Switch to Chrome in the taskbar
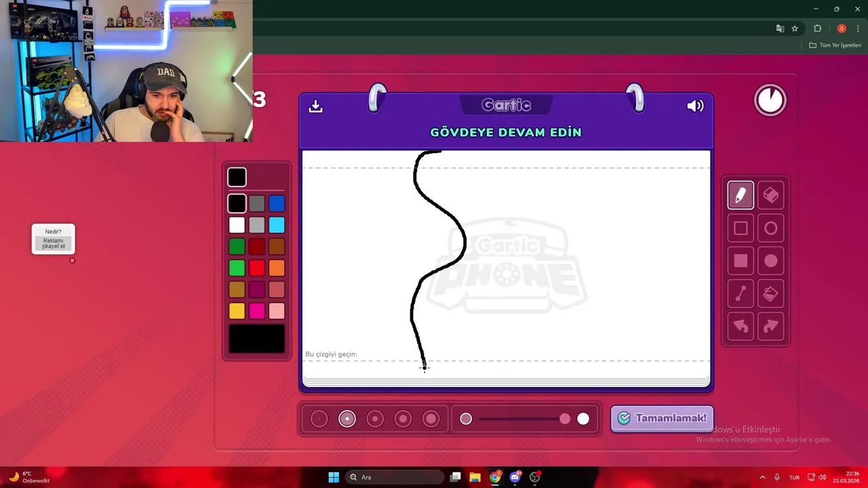 pyautogui.click(x=495, y=477)
